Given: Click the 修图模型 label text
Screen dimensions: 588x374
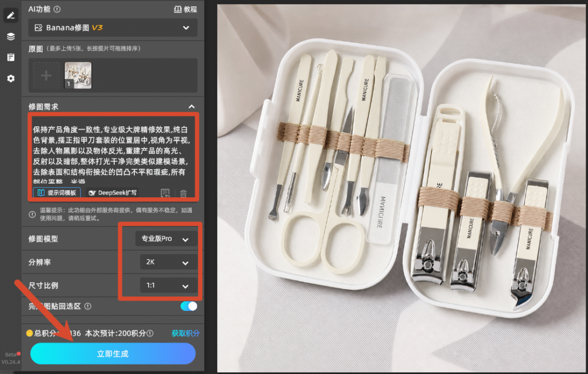Looking at the screenshot, I should (x=43, y=239).
